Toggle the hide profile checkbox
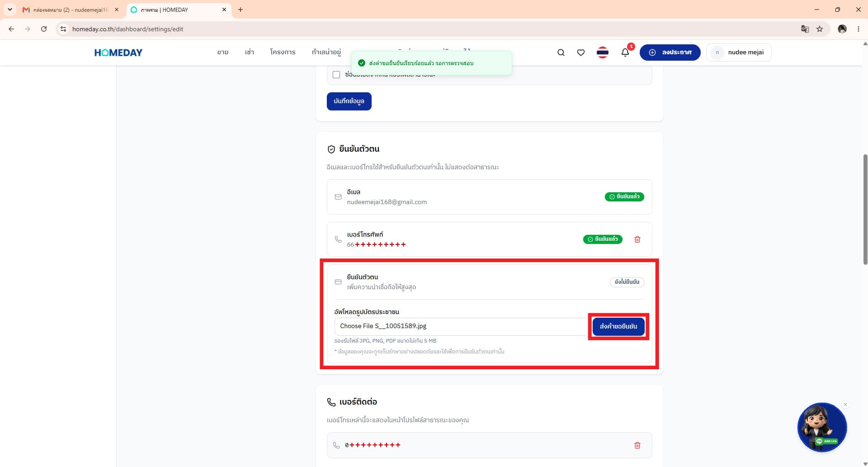The image size is (868, 467). click(x=336, y=75)
